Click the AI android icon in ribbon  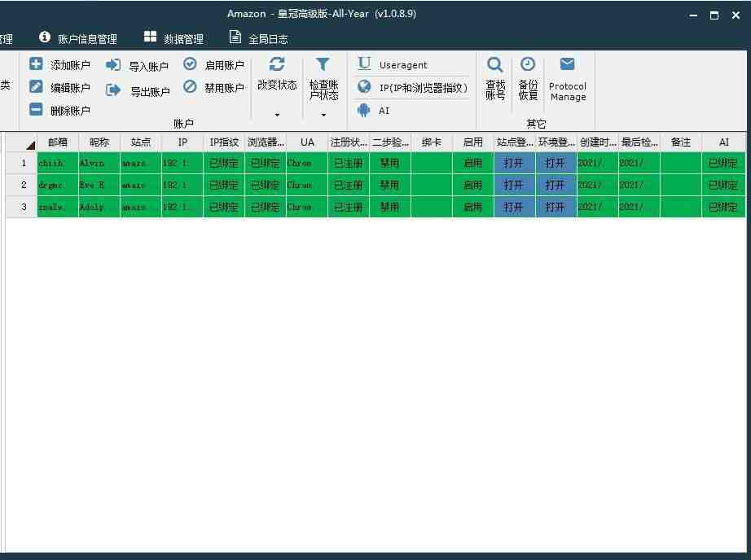pos(364,110)
